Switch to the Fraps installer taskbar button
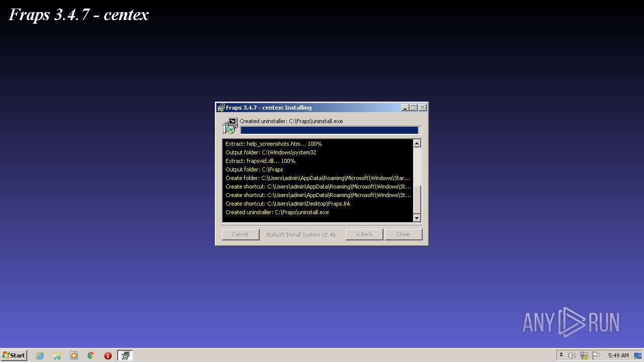This screenshot has height=362, width=644. (x=125, y=355)
